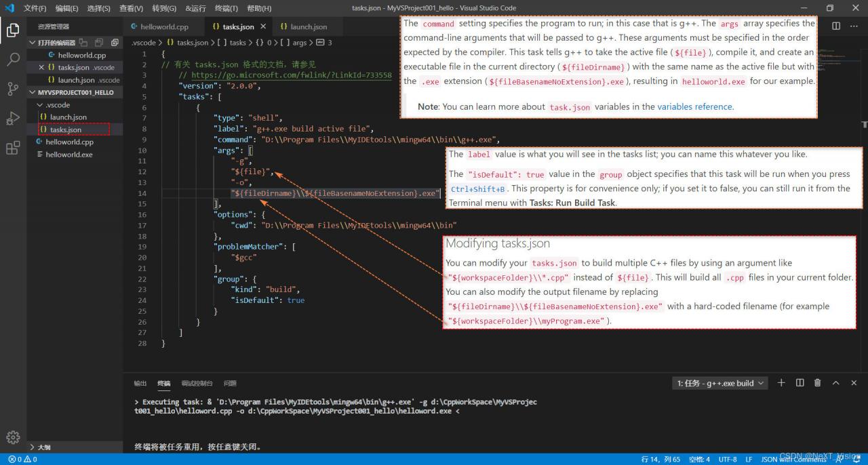Split the terminal pane
This screenshot has width=868, height=465.
800,383
